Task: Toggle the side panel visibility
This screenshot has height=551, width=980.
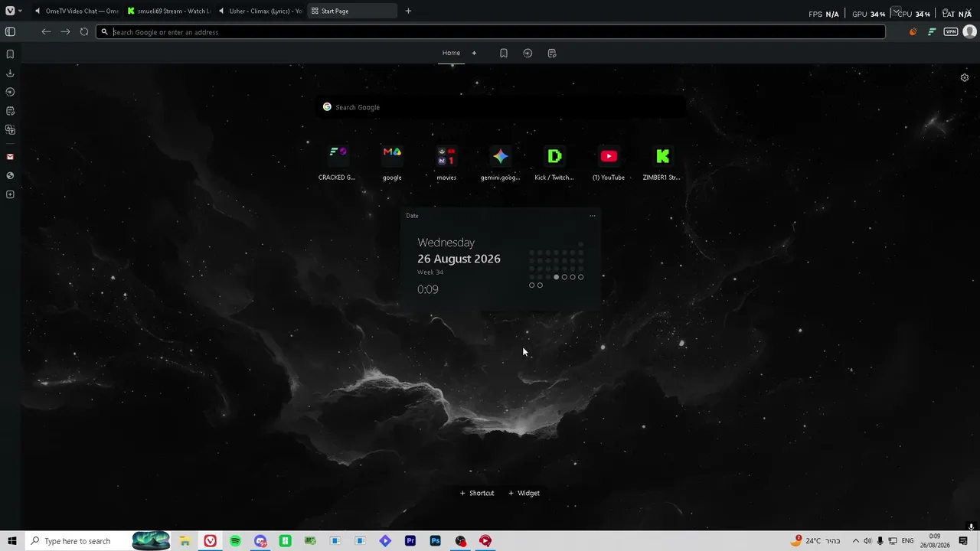Action: tap(10, 31)
